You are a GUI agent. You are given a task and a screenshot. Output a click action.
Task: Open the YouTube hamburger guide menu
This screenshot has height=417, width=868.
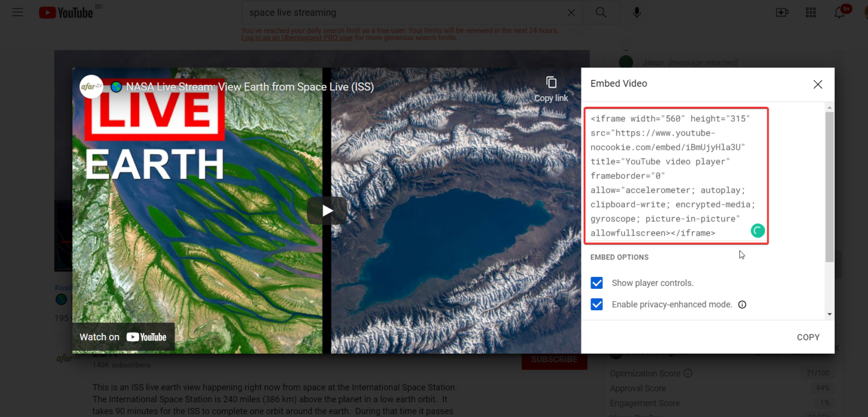(18, 12)
